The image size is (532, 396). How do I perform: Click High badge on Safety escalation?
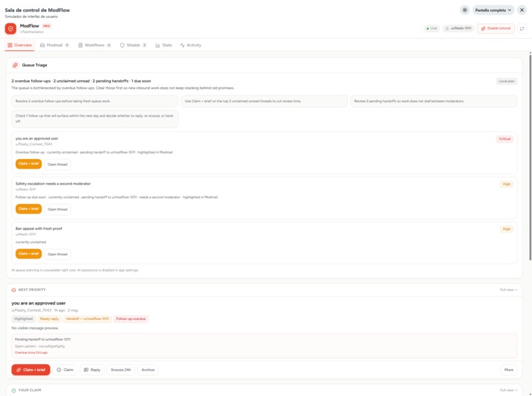tap(506, 184)
